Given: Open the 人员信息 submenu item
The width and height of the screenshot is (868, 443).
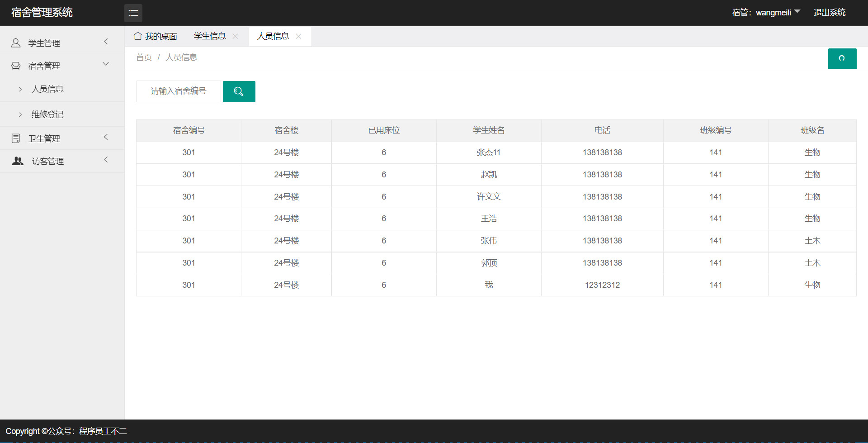Looking at the screenshot, I should click(x=47, y=89).
